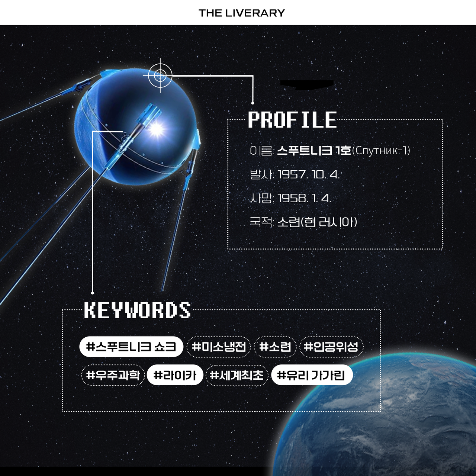The image size is (476, 476).
Task: Click the PROFILE heading
Action: coord(292,120)
